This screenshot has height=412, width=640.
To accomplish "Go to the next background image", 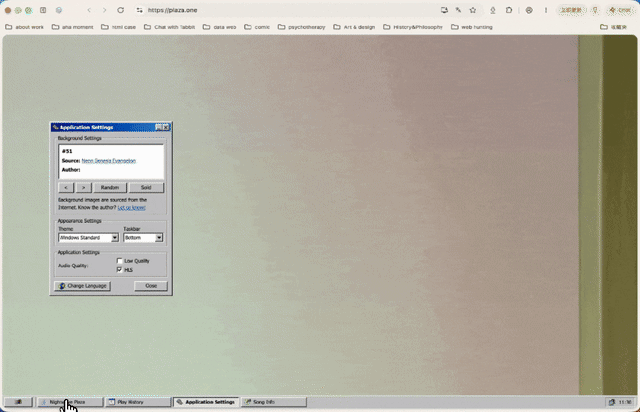I will pyautogui.click(x=83, y=187).
